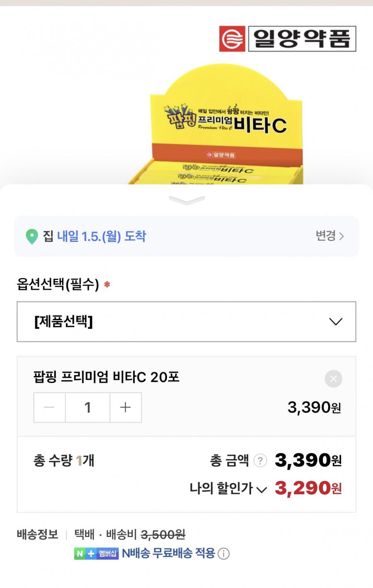Collapse the option sheet with the handle chevron
The height and width of the screenshot is (588, 373).
[186, 201]
